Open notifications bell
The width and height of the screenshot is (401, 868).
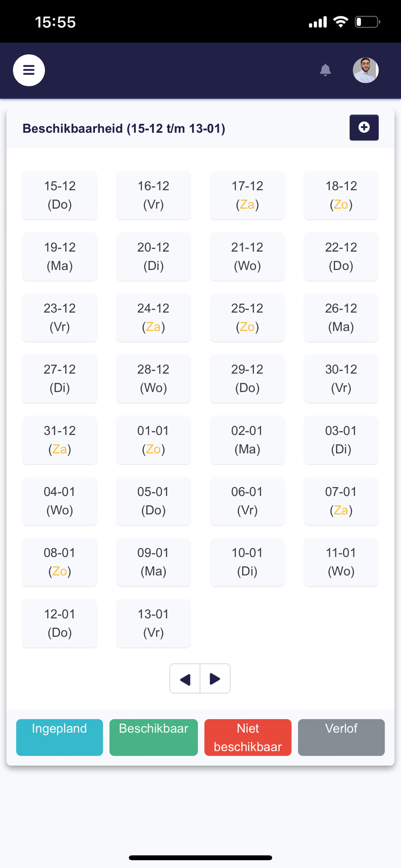point(325,70)
